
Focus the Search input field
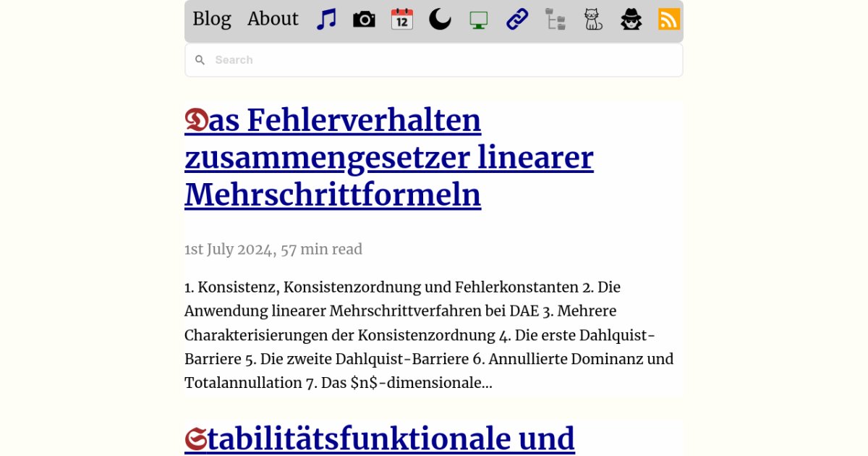click(x=441, y=60)
